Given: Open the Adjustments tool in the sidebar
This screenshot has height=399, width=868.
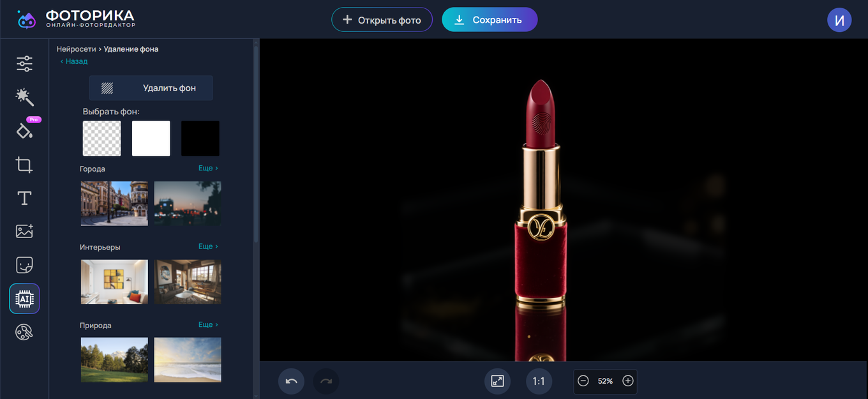Looking at the screenshot, I should tap(24, 63).
